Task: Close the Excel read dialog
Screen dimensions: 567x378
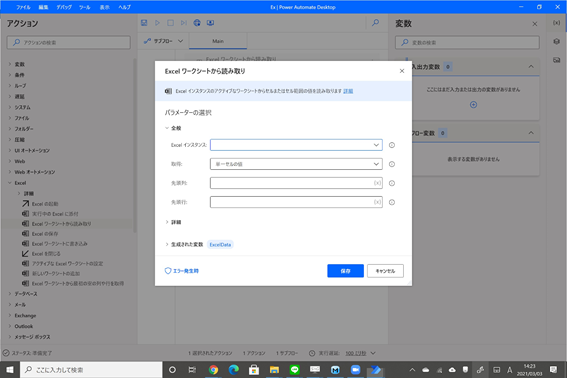Action: coord(402,71)
